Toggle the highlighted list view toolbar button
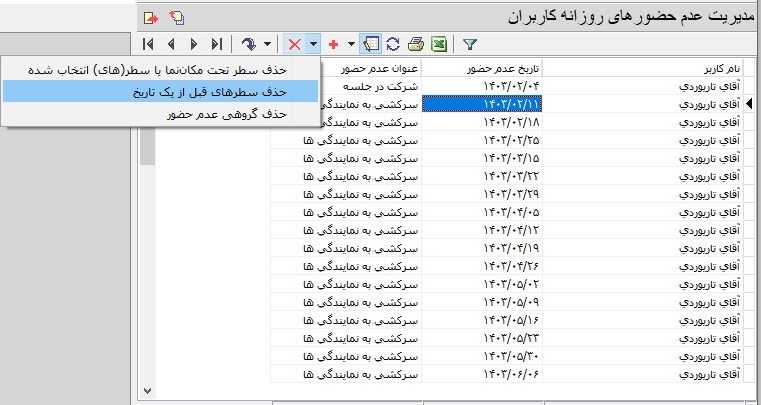The width and height of the screenshot is (761, 405). pos(372,44)
